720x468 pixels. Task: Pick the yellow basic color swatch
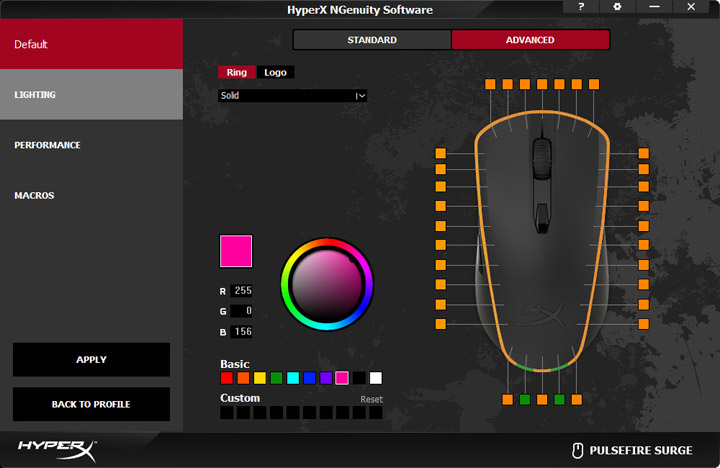tap(260, 378)
